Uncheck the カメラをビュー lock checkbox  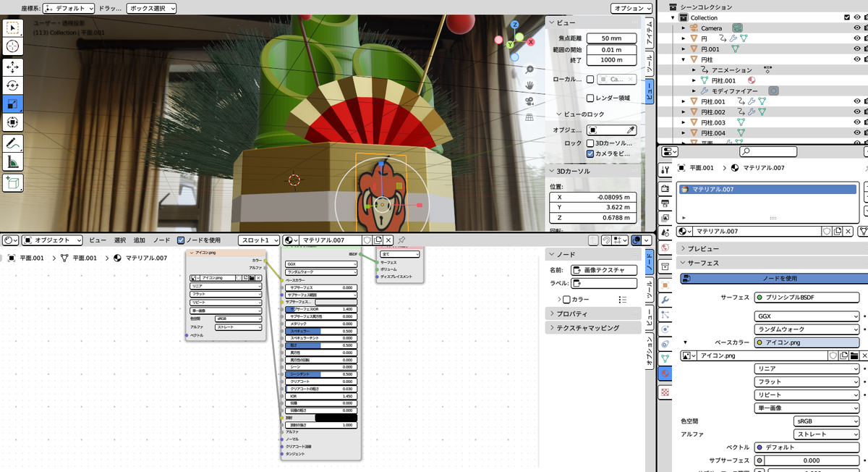click(x=590, y=153)
